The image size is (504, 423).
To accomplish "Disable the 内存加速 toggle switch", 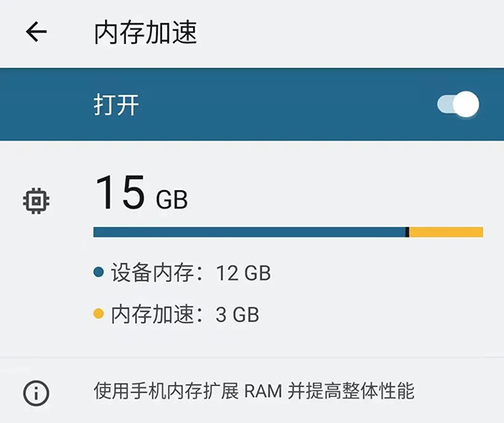I will point(458,105).
